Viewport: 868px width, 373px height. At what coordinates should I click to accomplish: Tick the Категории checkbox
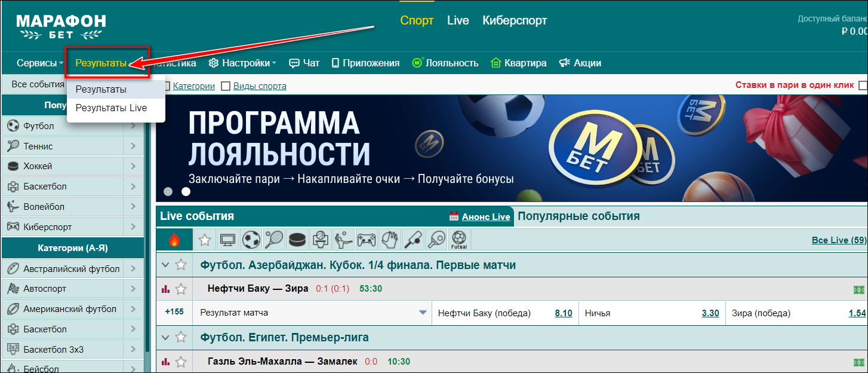tap(167, 86)
